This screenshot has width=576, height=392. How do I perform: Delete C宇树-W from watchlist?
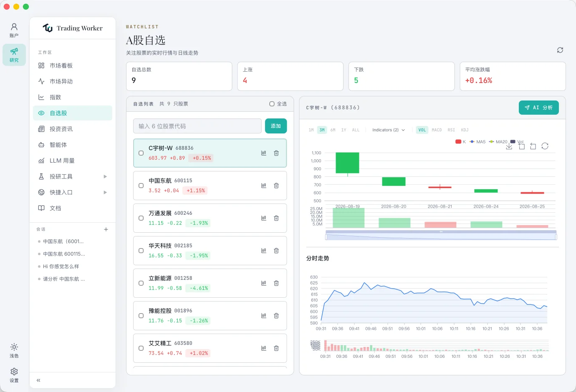276,153
